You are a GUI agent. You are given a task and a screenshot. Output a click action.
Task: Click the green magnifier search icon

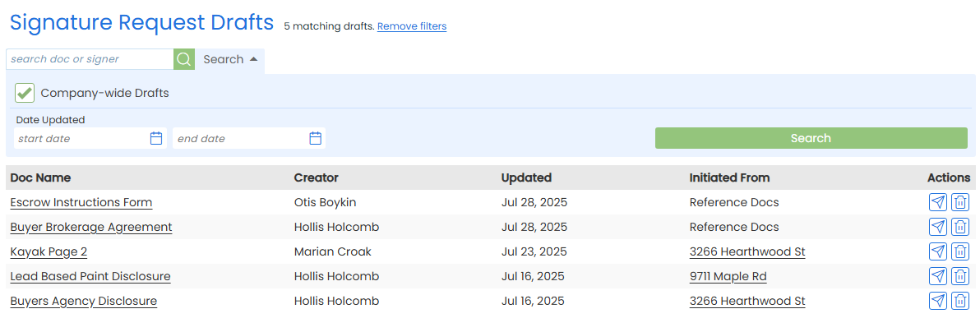click(x=184, y=59)
